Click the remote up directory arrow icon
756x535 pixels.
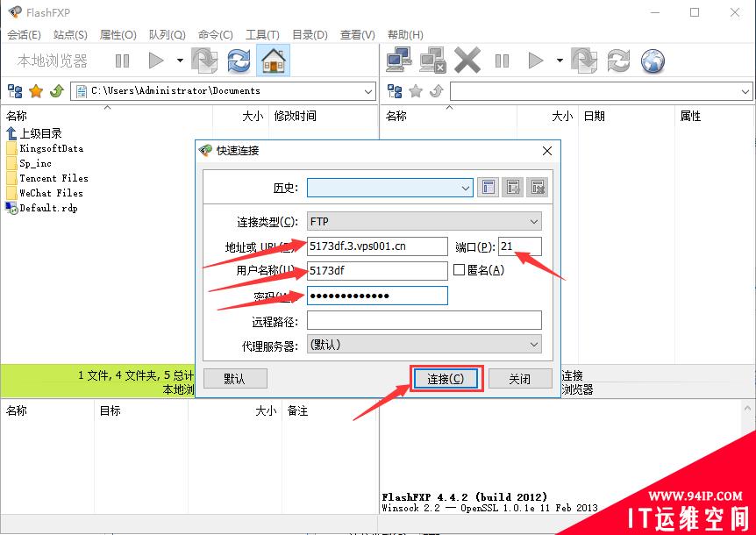point(437,90)
